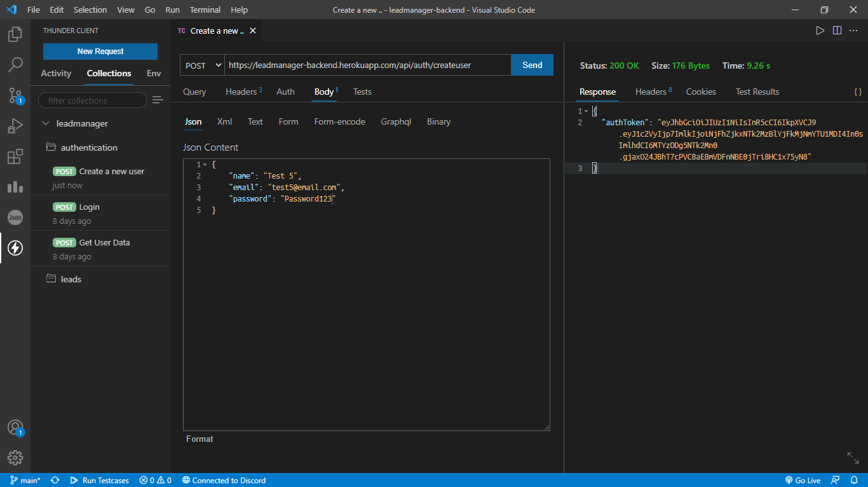This screenshot has width=868, height=487.
Task: Open the Json extension icon in activity bar
Action: [15, 217]
